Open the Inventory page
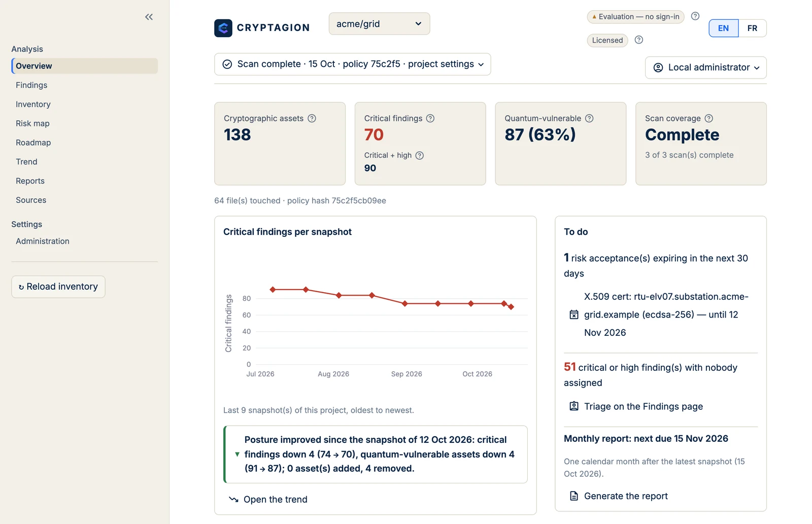 (33, 104)
